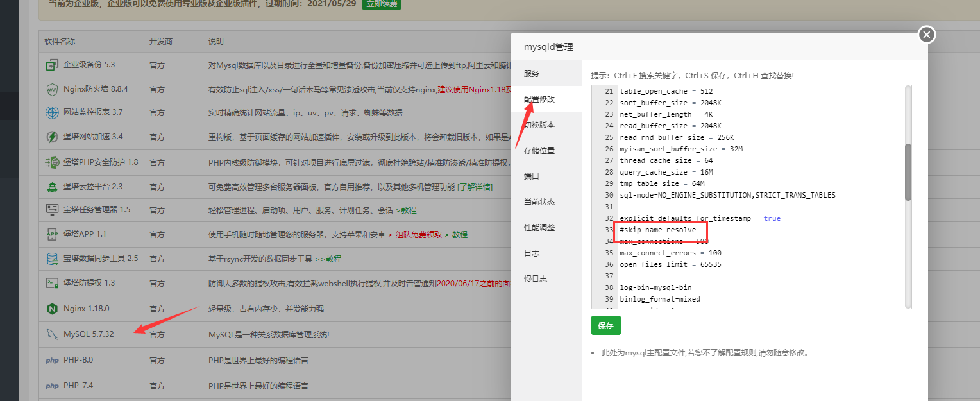
Task: Open the 了解详情 link
Action: [x=475, y=187]
